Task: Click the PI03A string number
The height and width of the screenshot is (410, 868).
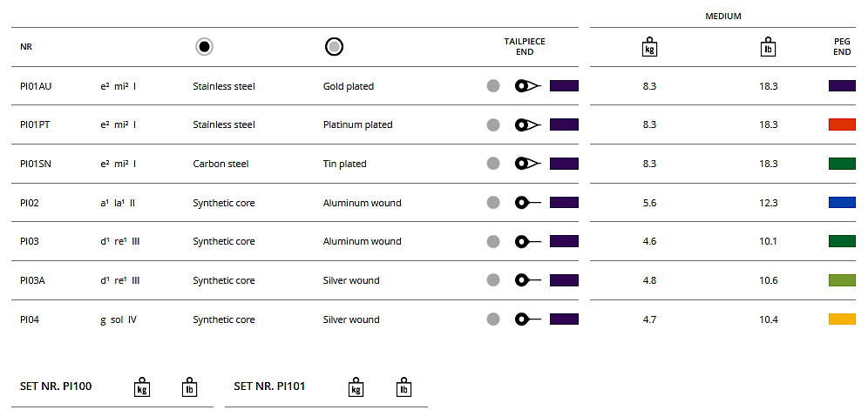Action: [33, 280]
